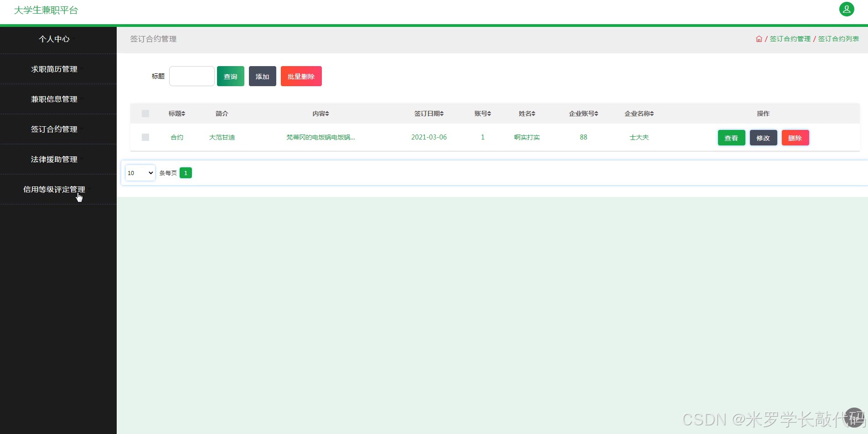Select the date cell 2021-03-06

tap(429, 137)
